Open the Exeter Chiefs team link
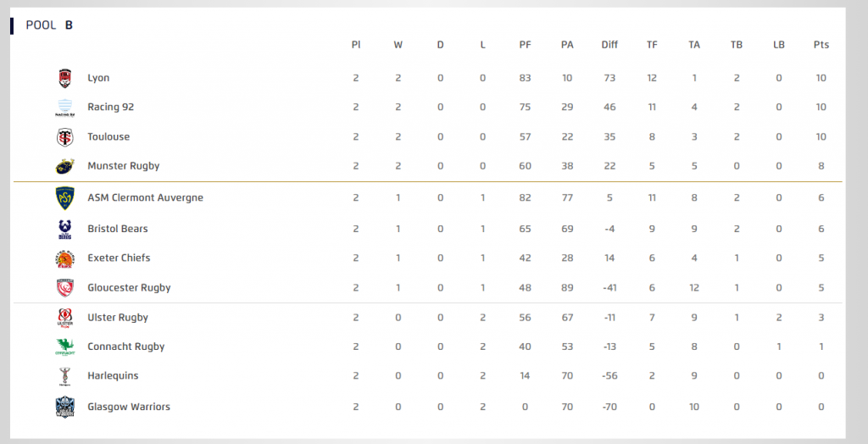868x444 pixels. point(119,258)
